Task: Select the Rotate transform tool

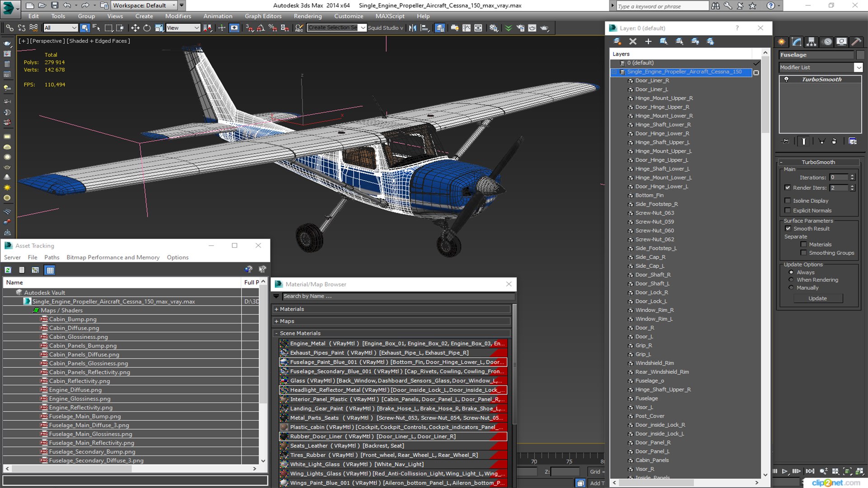Action: tap(147, 28)
